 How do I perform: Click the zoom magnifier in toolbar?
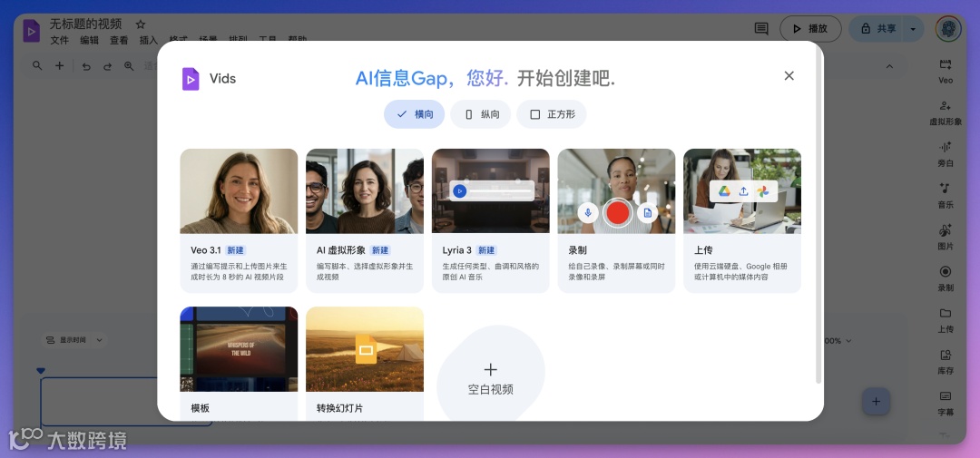click(129, 65)
